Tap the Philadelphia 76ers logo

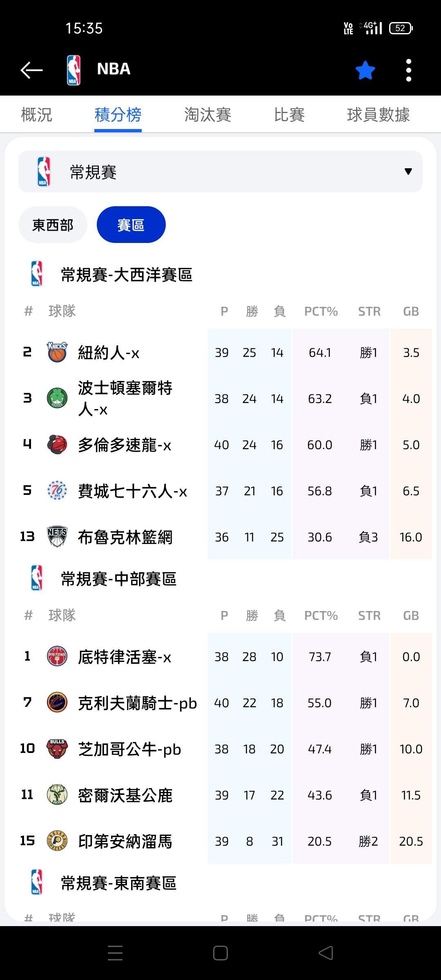pos(57,490)
